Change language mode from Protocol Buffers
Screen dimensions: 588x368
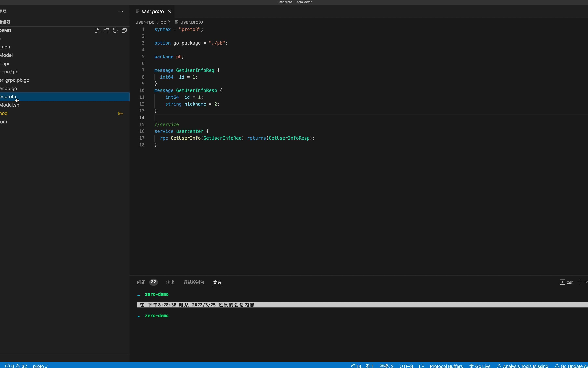446,366
